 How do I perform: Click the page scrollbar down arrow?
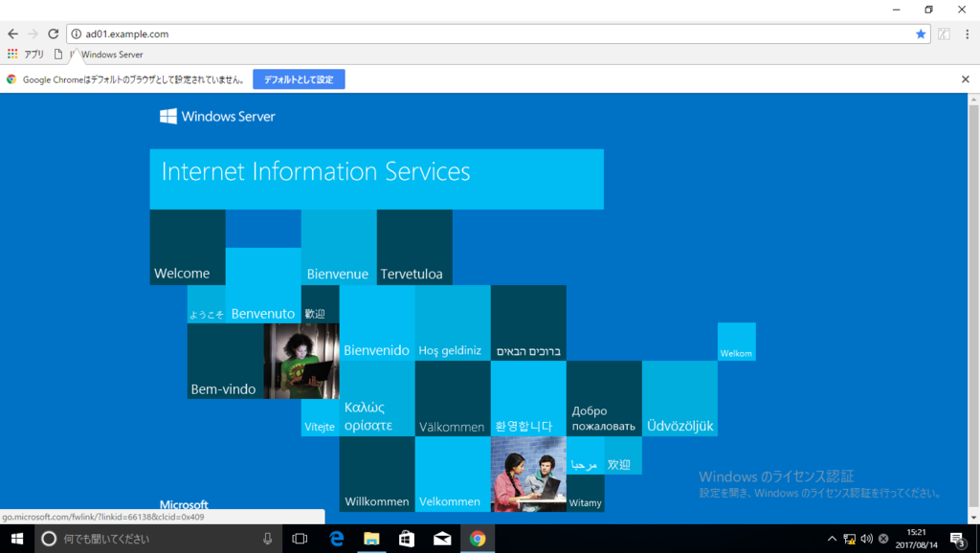pyautogui.click(x=973, y=518)
